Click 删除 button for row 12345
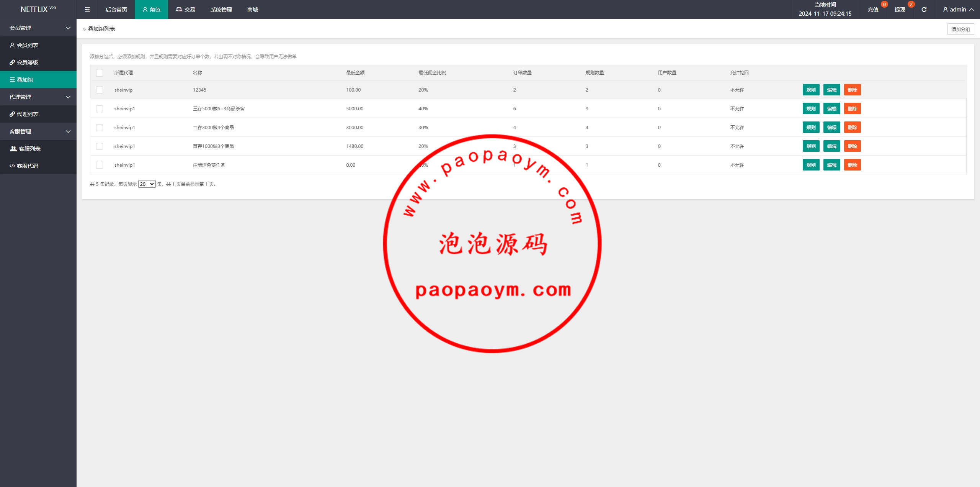This screenshot has width=980, height=487. point(853,90)
